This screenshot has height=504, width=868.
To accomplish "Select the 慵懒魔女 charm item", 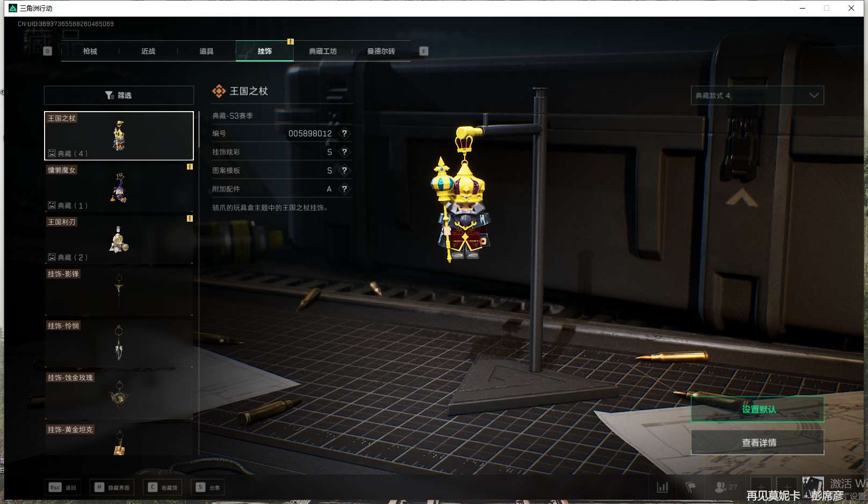I will point(119,188).
